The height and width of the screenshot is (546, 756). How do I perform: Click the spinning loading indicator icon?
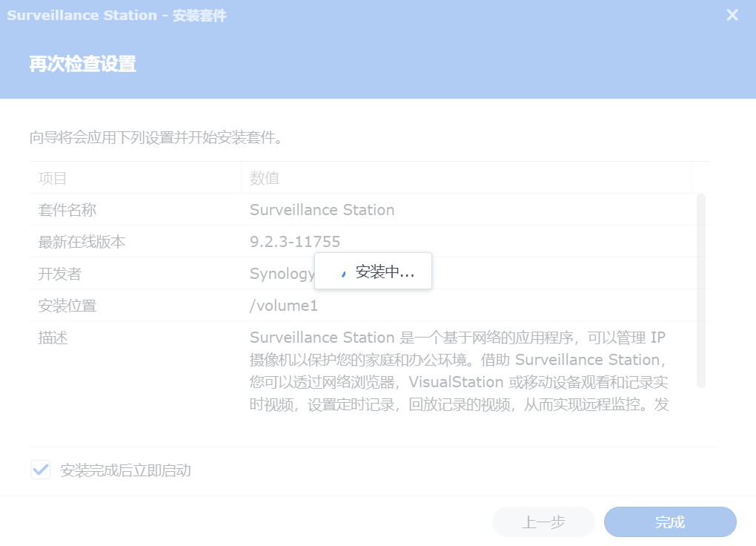tap(343, 272)
